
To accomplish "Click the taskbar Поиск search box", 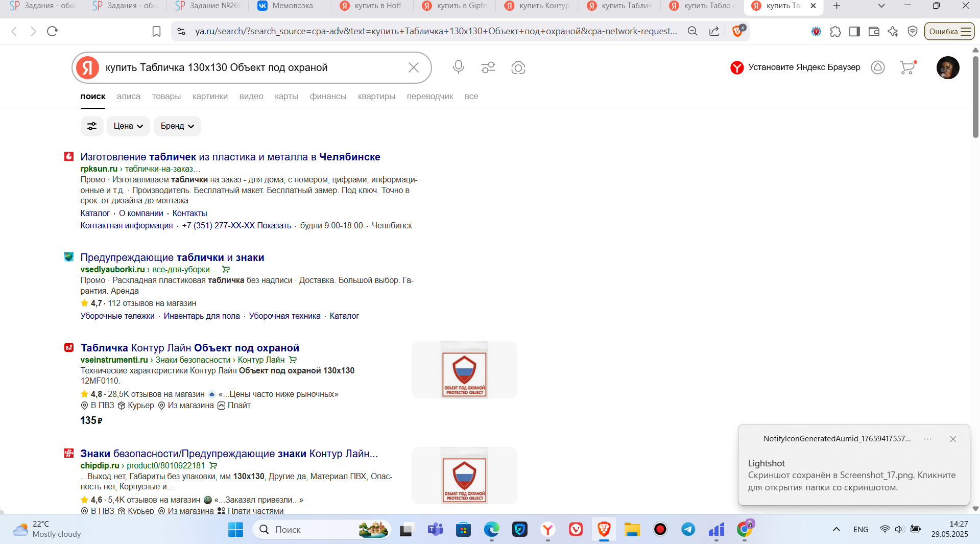I will pos(322,529).
